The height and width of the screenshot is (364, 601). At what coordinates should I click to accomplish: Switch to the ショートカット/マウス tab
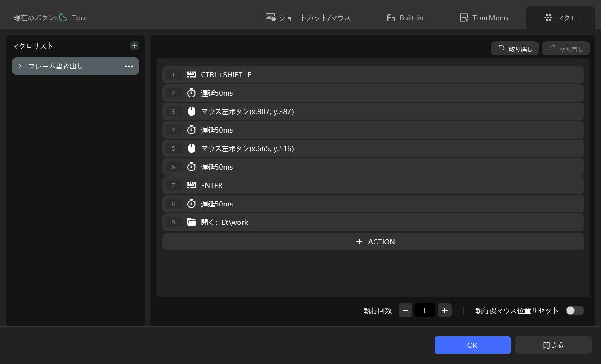click(308, 18)
